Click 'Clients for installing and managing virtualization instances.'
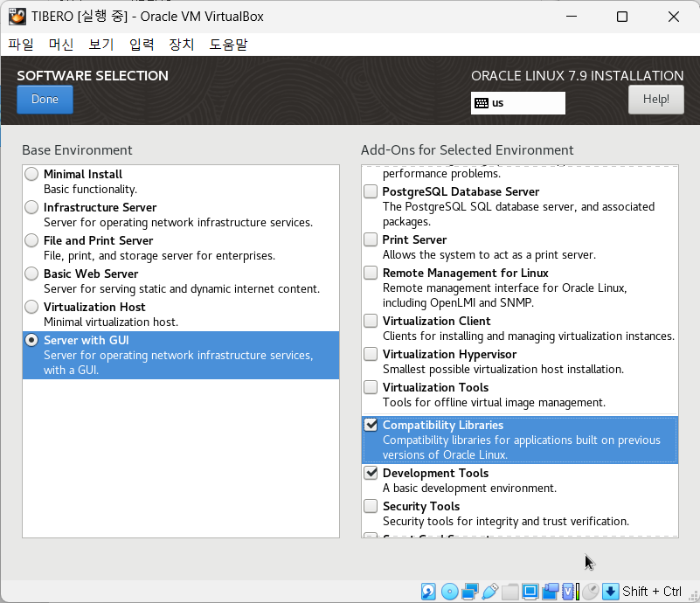The image size is (700, 603). pyautogui.click(x=529, y=336)
